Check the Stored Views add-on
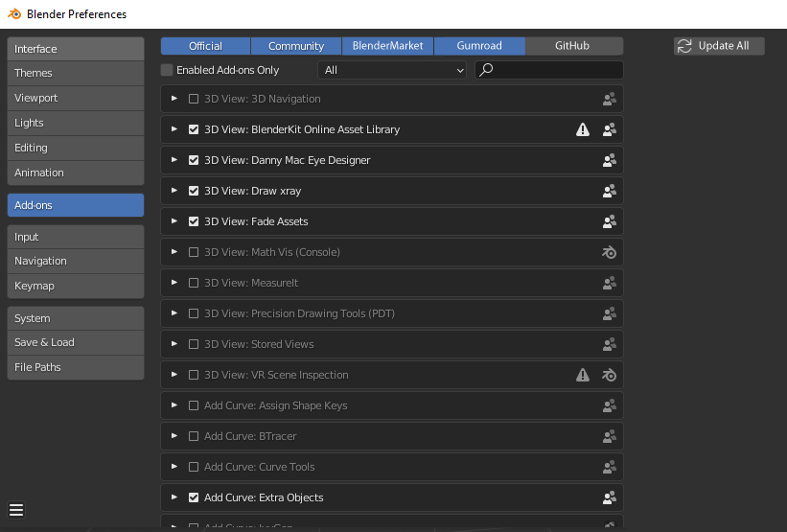 (x=194, y=344)
